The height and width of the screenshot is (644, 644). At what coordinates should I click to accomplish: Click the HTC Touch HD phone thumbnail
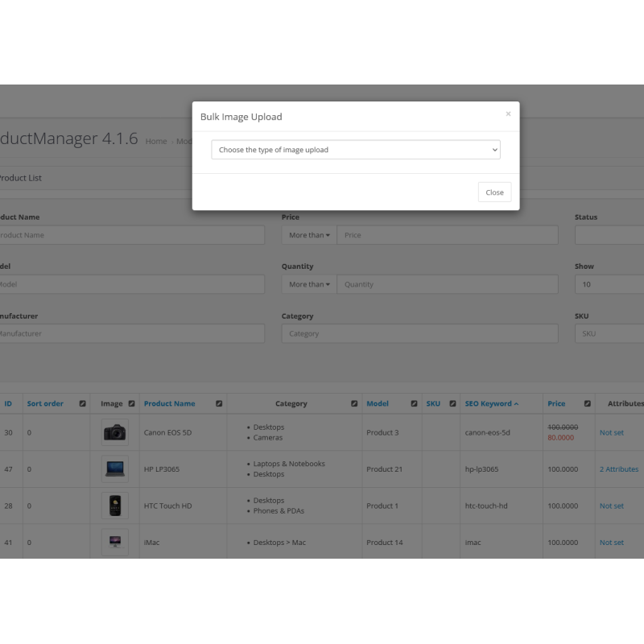coord(114,506)
